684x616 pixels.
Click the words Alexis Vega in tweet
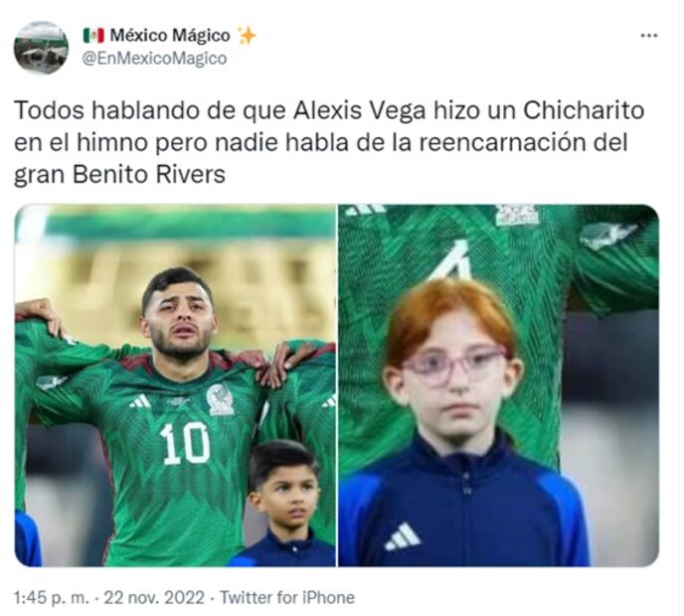[x=360, y=110]
